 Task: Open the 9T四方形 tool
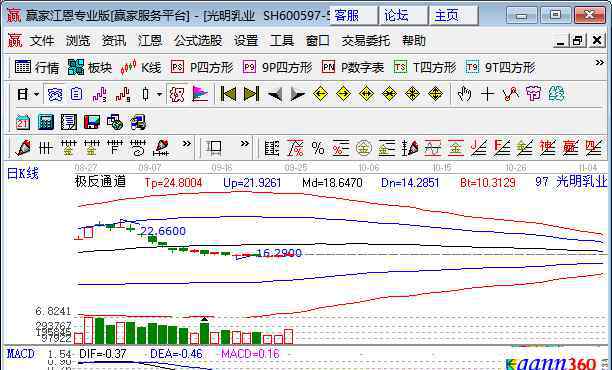click(x=500, y=68)
